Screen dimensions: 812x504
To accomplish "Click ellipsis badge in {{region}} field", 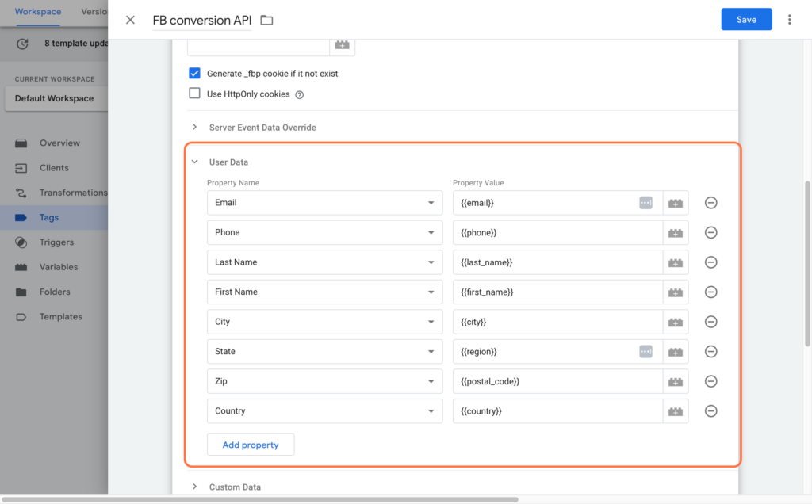I will pos(645,351).
